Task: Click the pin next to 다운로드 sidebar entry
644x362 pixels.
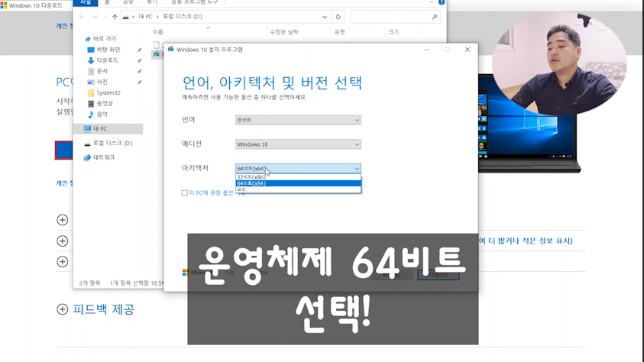Action: (139, 60)
